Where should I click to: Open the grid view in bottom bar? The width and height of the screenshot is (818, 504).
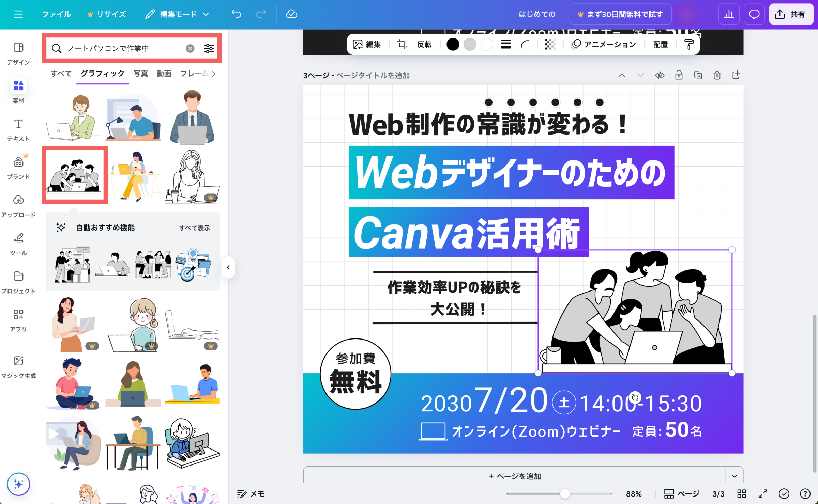(742, 494)
